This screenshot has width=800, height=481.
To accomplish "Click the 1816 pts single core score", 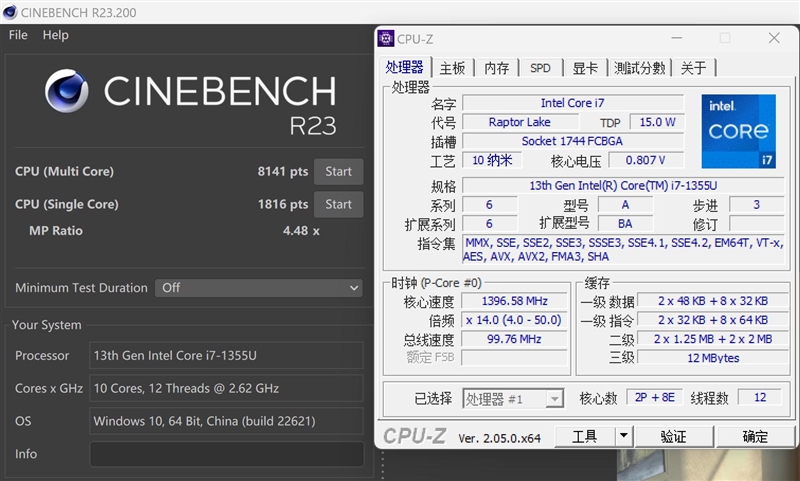I will pyautogui.click(x=283, y=204).
